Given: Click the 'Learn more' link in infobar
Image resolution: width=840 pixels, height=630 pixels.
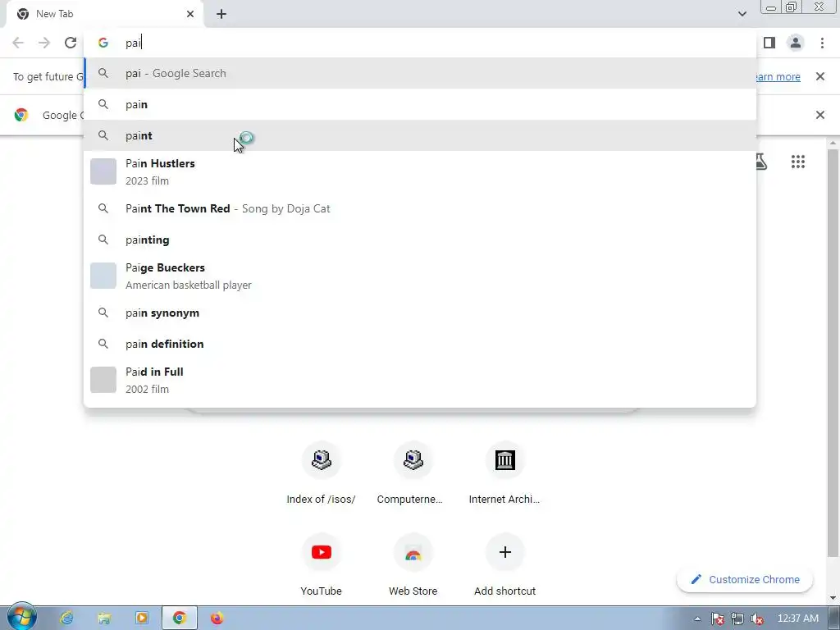Looking at the screenshot, I should pyautogui.click(x=778, y=76).
